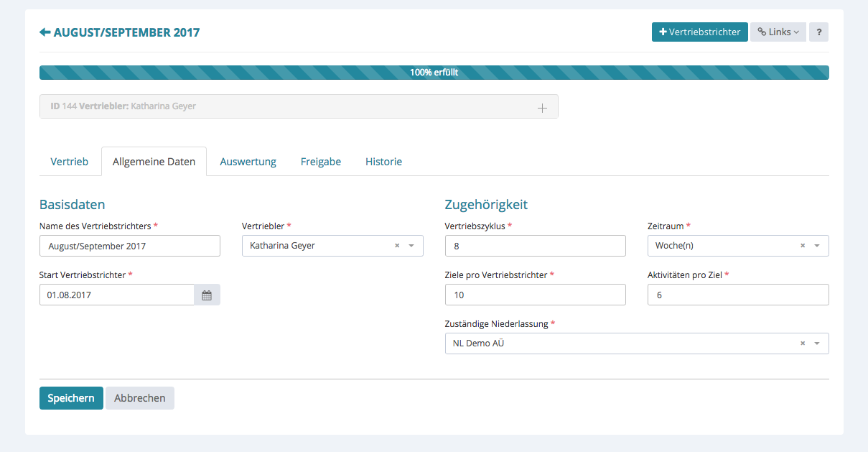This screenshot has width=868, height=452.
Task: Click the back arrow beside August/September 2017
Action: 45,32
